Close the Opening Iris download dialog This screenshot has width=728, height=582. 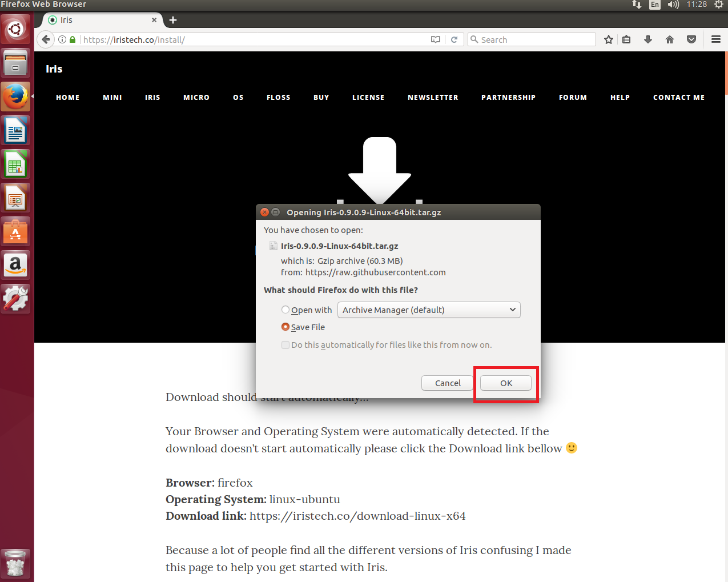click(x=265, y=212)
